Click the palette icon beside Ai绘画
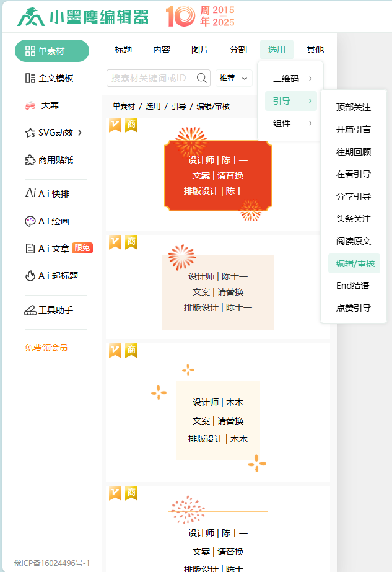 (x=30, y=221)
